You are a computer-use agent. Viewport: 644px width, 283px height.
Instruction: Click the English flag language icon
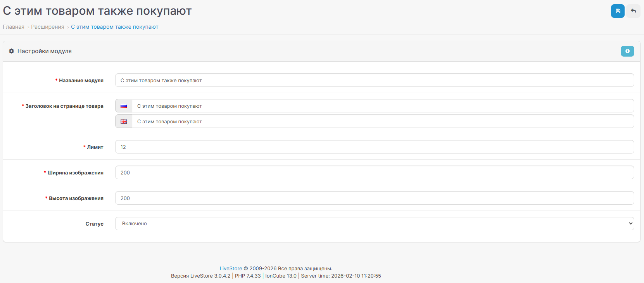(x=124, y=121)
